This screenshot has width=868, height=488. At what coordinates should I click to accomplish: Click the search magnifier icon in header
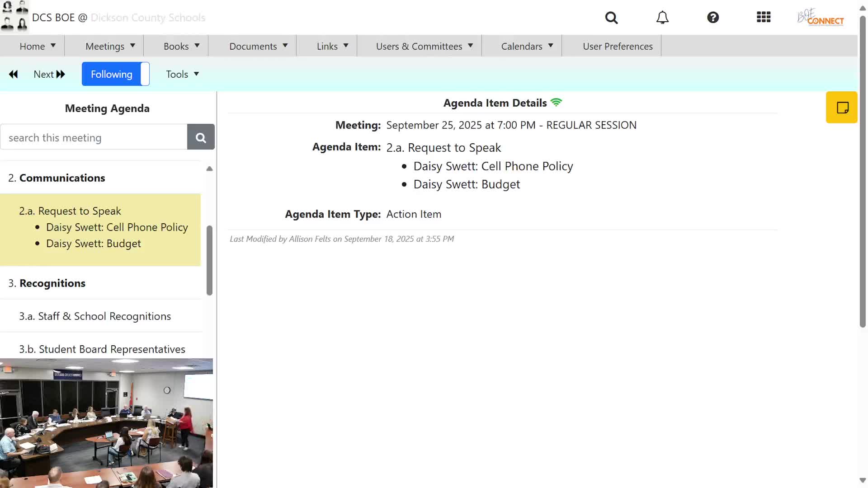tap(611, 18)
